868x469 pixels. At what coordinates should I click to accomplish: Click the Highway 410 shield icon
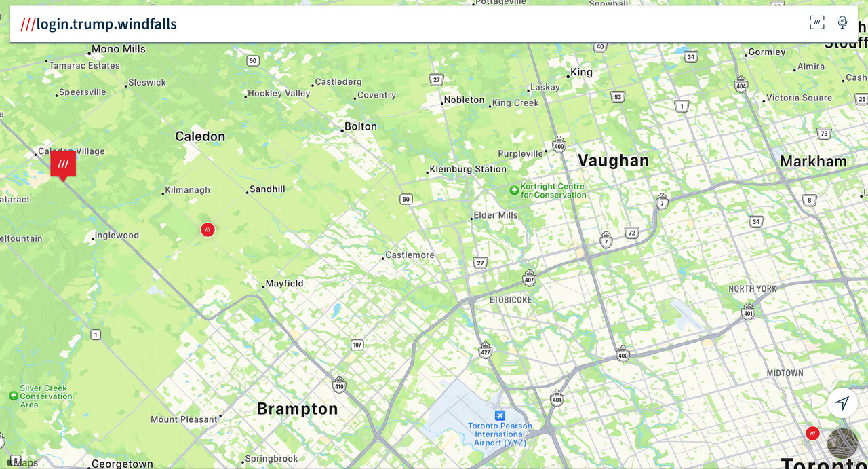tap(339, 385)
